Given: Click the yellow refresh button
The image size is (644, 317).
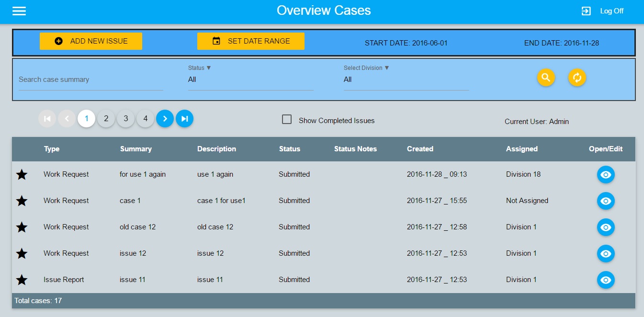Looking at the screenshot, I should click(577, 78).
